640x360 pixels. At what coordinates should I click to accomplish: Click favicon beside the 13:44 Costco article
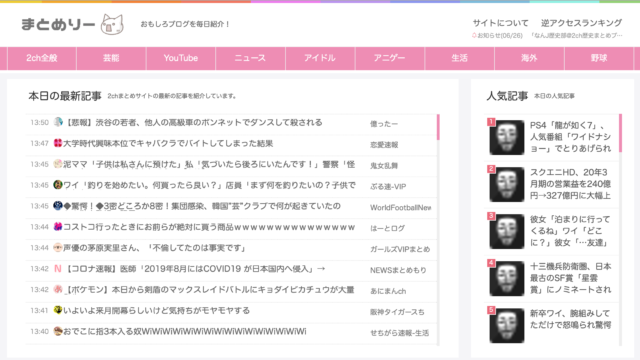pyautogui.click(x=58, y=227)
